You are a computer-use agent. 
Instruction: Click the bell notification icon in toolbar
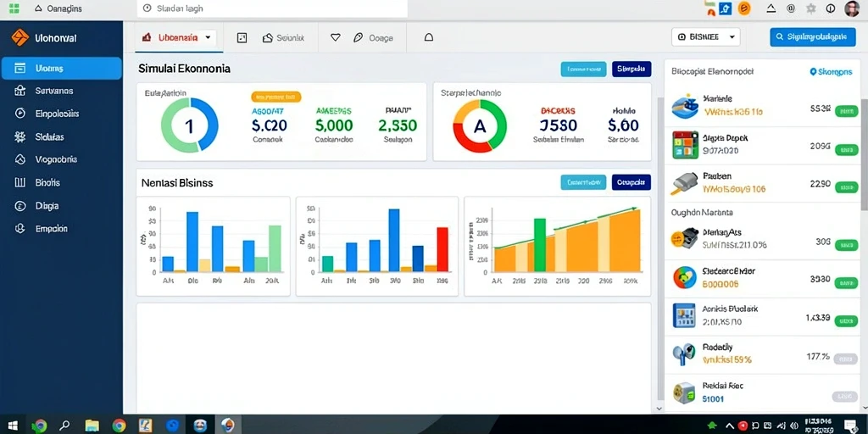[x=428, y=37]
